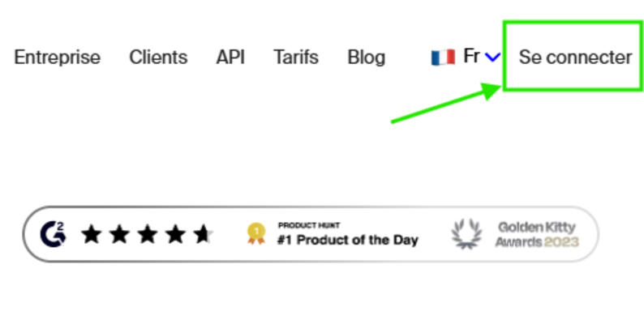The height and width of the screenshot is (324, 644).
Task: Go to the Clients page
Action: click(158, 58)
